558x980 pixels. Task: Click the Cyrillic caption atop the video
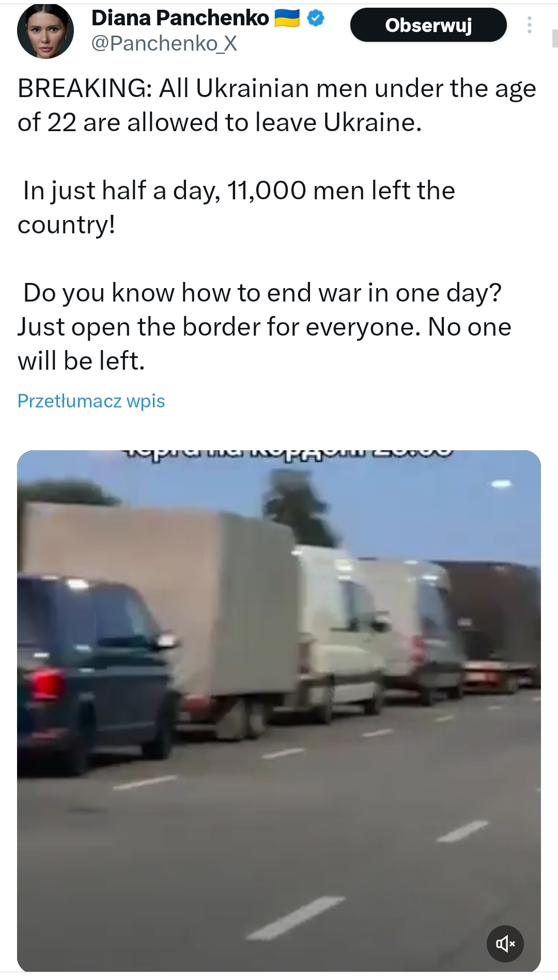click(x=288, y=453)
